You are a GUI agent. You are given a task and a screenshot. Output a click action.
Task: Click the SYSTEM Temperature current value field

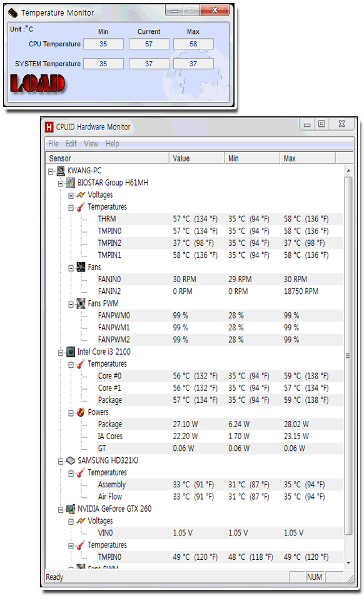tap(149, 64)
